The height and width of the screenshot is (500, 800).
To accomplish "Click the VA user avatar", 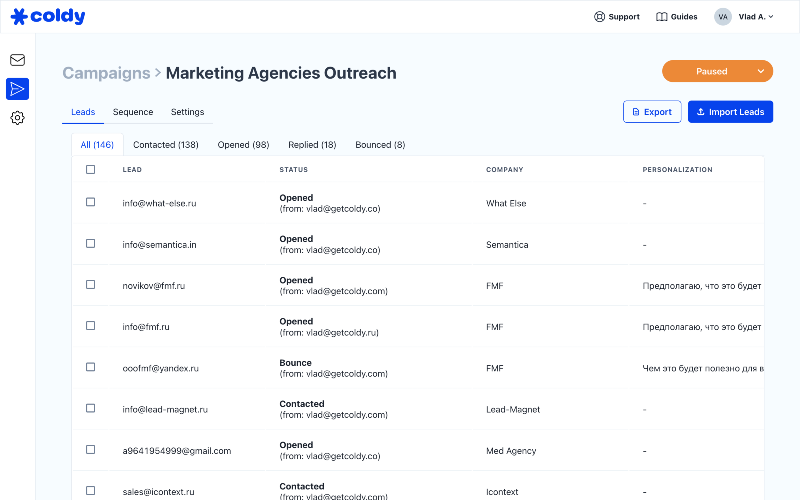I will (x=723, y=17).
